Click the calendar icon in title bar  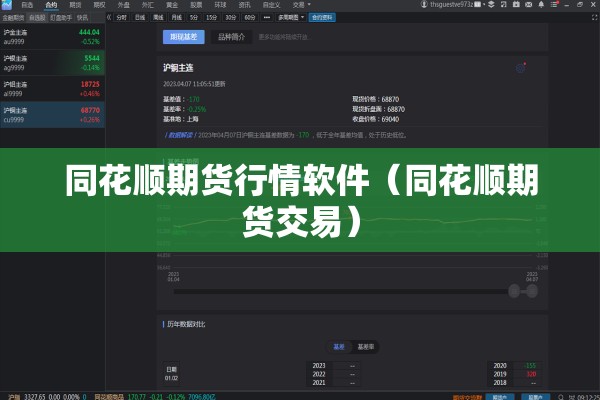(516, 5)
